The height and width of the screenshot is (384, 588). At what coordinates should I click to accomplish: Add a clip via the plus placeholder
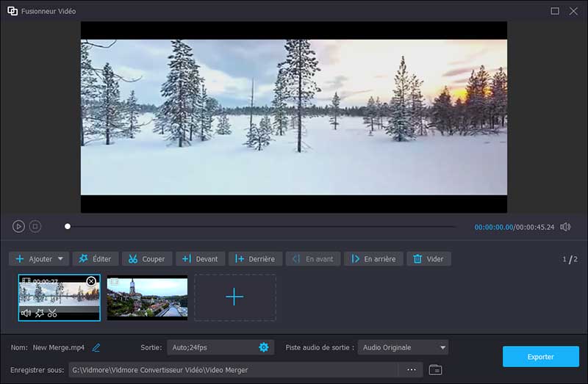pyautogui.click(x=234, y=297)
